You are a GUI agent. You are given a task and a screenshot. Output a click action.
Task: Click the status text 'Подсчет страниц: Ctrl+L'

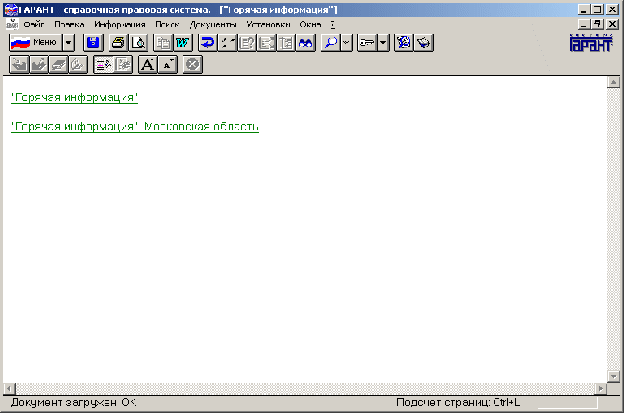point(458,402)
